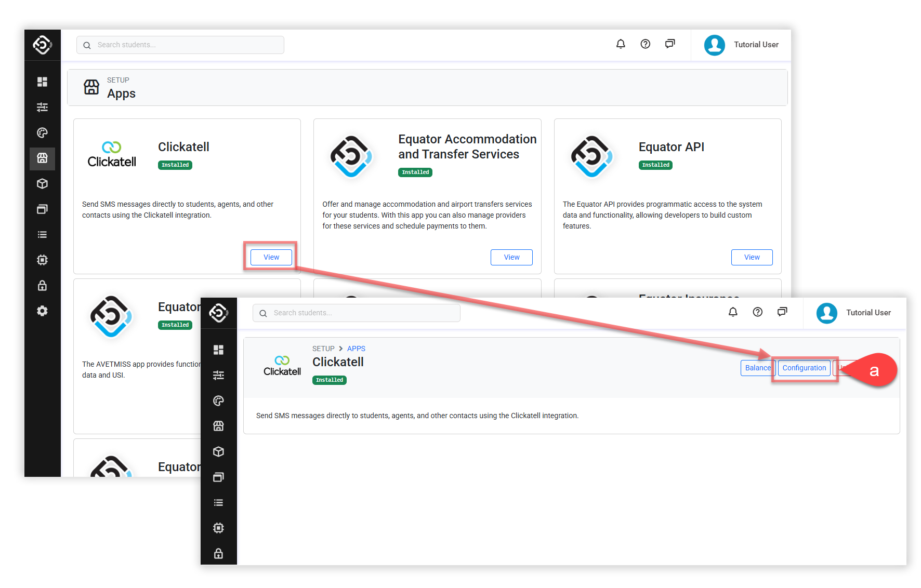The width and height of the screenshot is (921, 588).
Task: Open the list icon in the Clickatell page sidebar
Action: [218, 502]
